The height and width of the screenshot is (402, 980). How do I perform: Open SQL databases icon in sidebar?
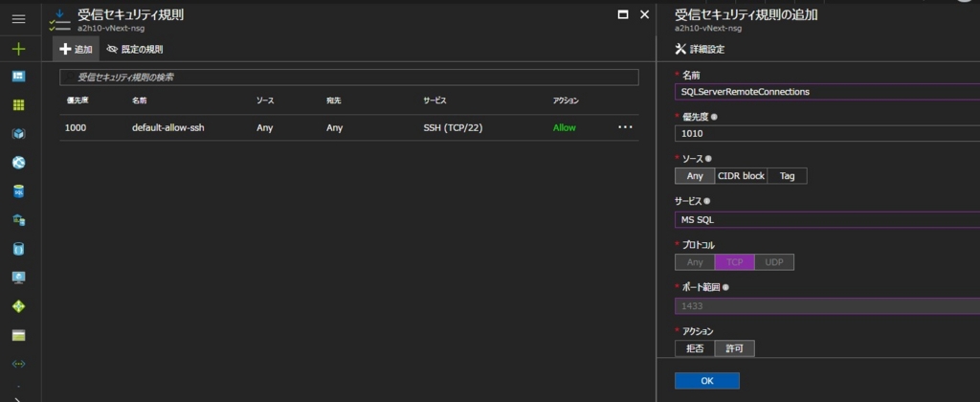(x=19, y=191)
